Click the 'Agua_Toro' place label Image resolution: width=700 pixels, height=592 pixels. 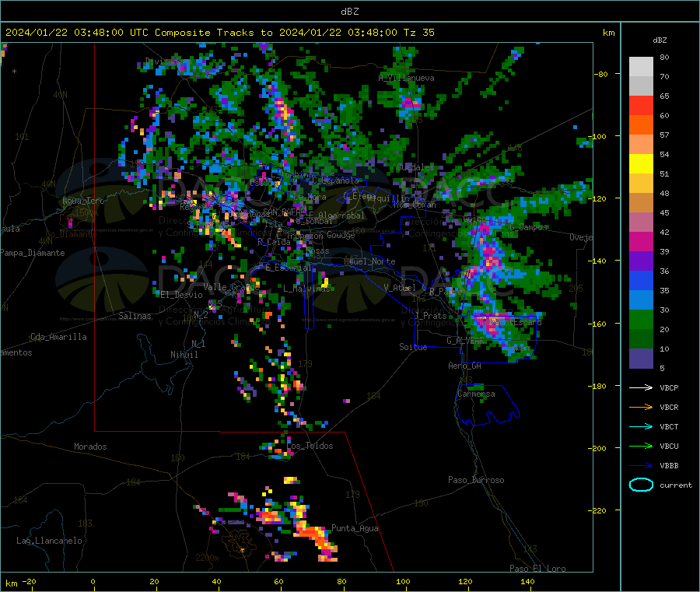83,201
